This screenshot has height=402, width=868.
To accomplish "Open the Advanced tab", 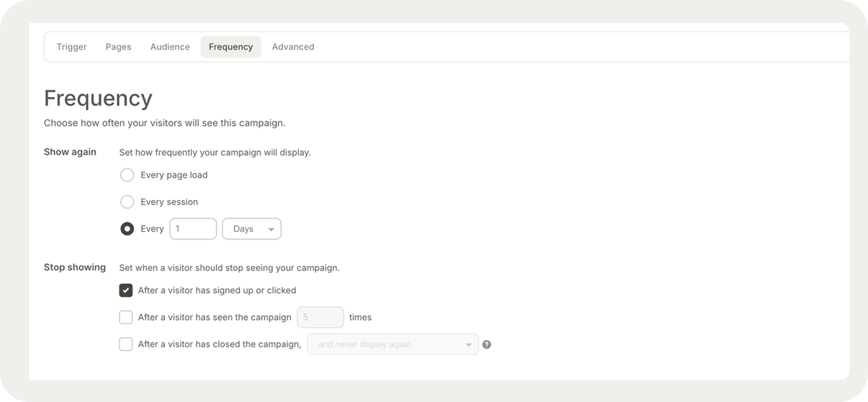I will point(293,47).
